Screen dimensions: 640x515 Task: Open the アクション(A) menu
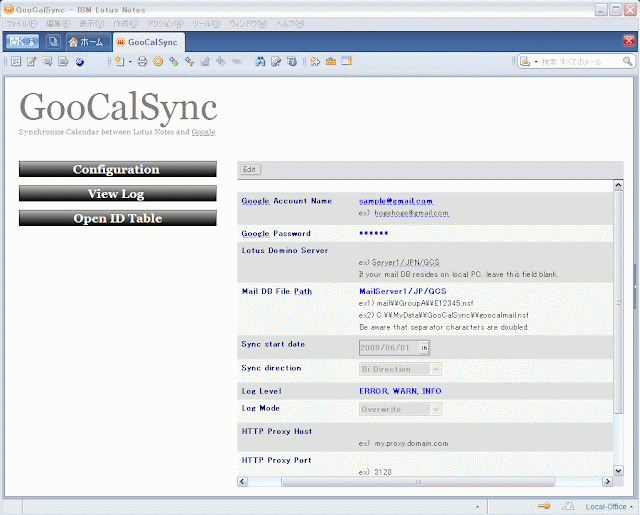165,24
